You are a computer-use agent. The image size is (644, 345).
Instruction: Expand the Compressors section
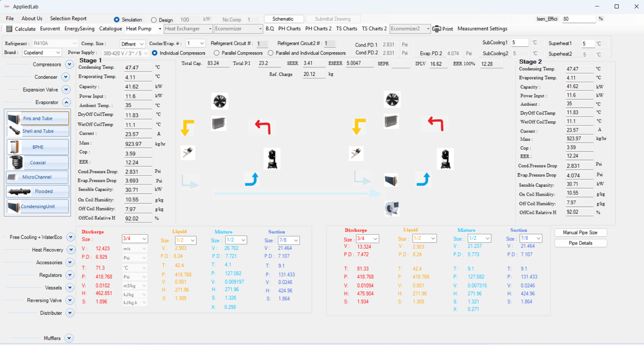[x=69, y=64]
